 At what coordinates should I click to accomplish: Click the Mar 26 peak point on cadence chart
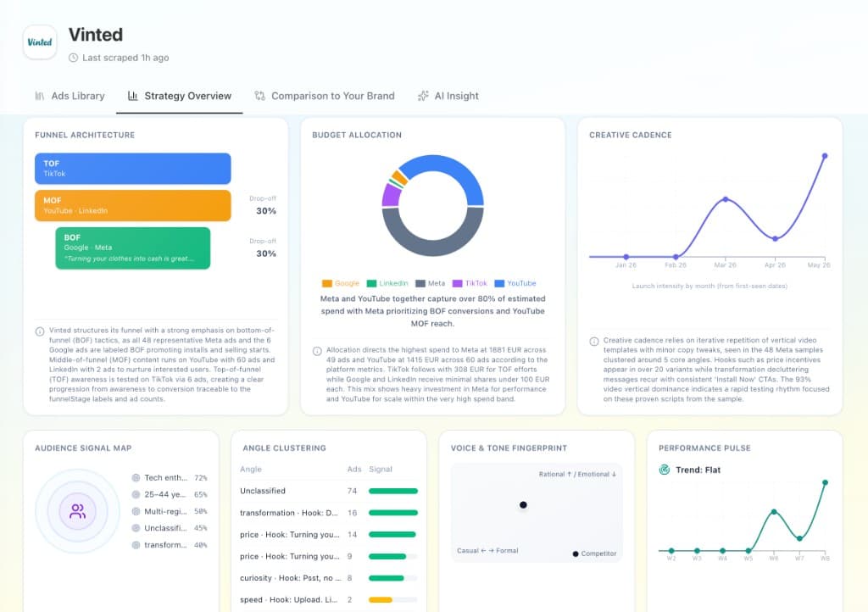point(726,199)
